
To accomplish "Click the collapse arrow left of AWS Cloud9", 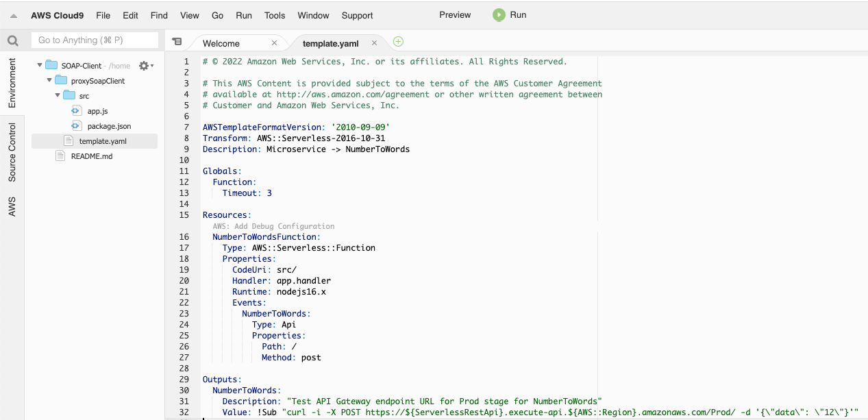I will pyautogui.click(x=14, y=16).
